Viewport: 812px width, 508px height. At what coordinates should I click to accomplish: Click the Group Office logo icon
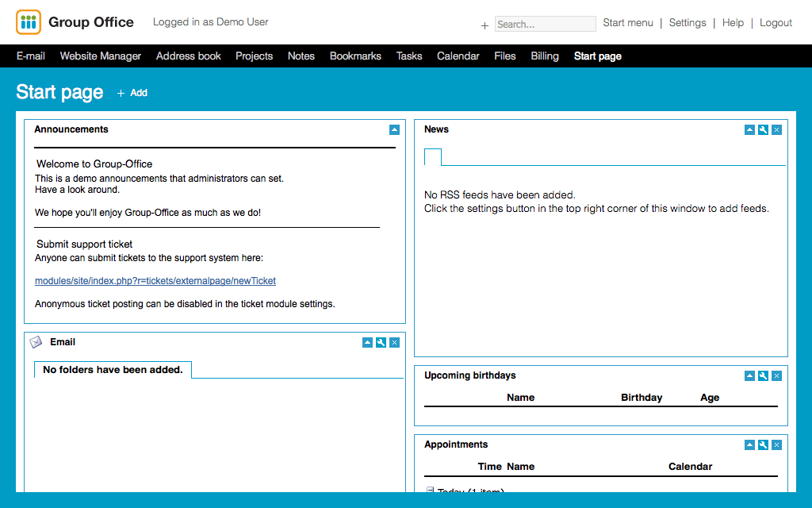coord(29,22)
